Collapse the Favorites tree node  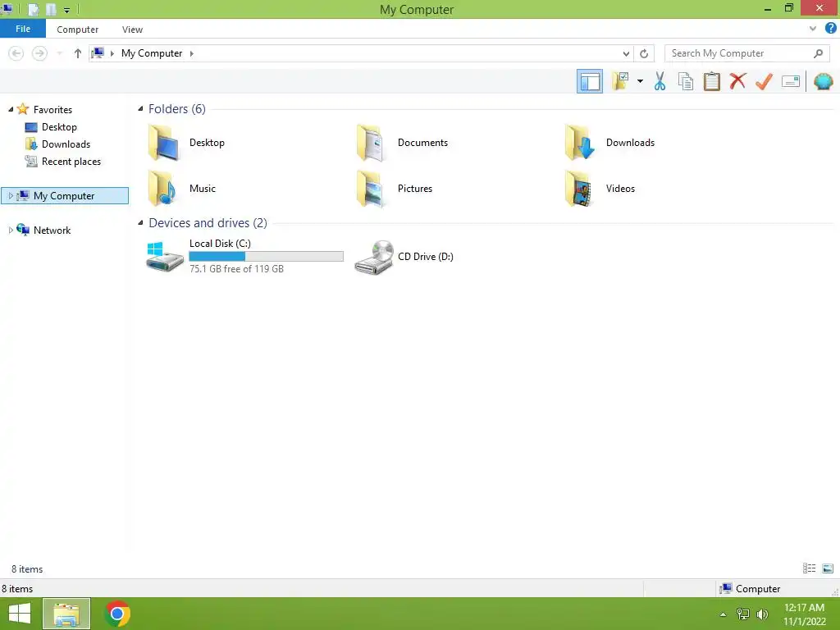click(11, 109)
